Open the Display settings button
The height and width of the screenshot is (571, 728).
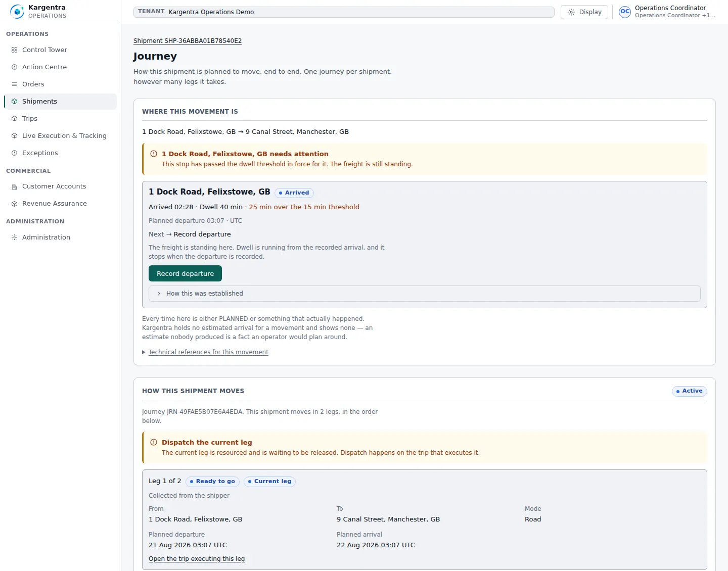[584, 12]
